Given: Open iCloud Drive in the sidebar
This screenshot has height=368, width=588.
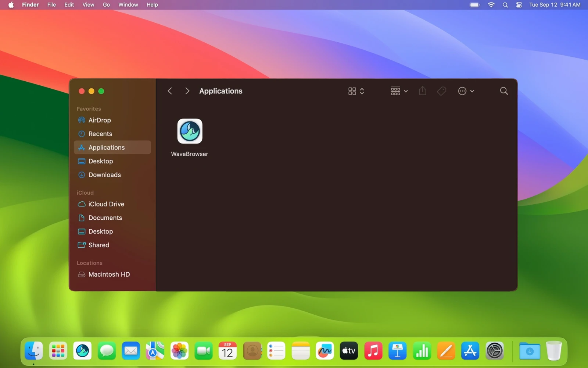Looking at the screenshot, I should click(x=112, y=204).
